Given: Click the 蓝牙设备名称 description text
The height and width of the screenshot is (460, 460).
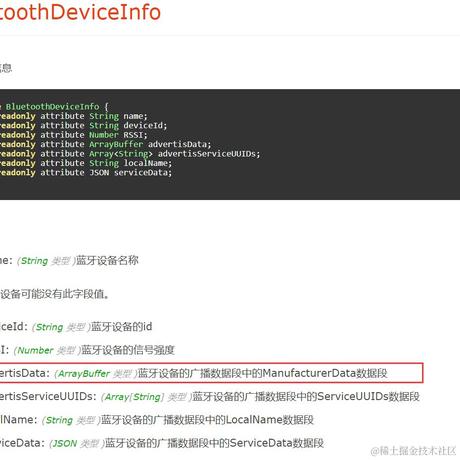Looking at the screenshot, I should [x=107, y=260].
